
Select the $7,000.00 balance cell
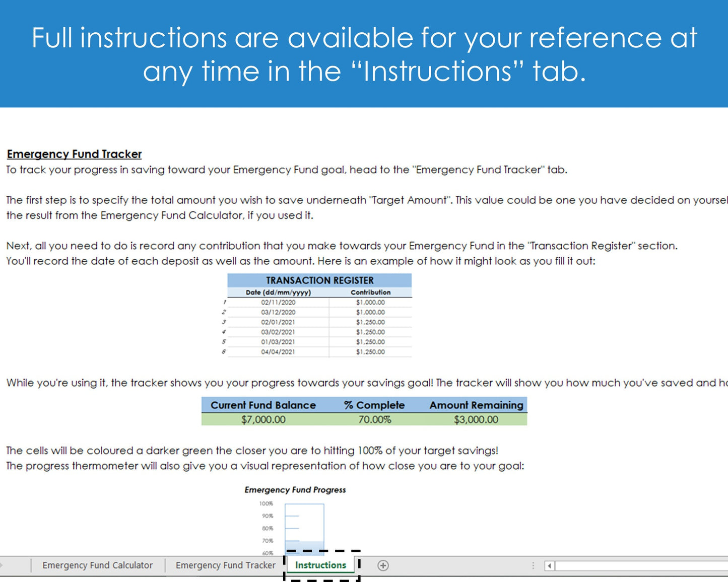(x=263, y=419)
